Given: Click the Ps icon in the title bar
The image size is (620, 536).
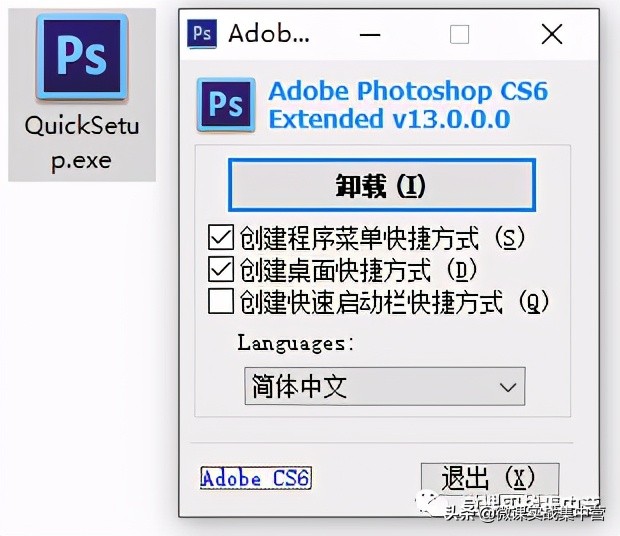Looking at the screenshot, I should [x=202, y=34].
